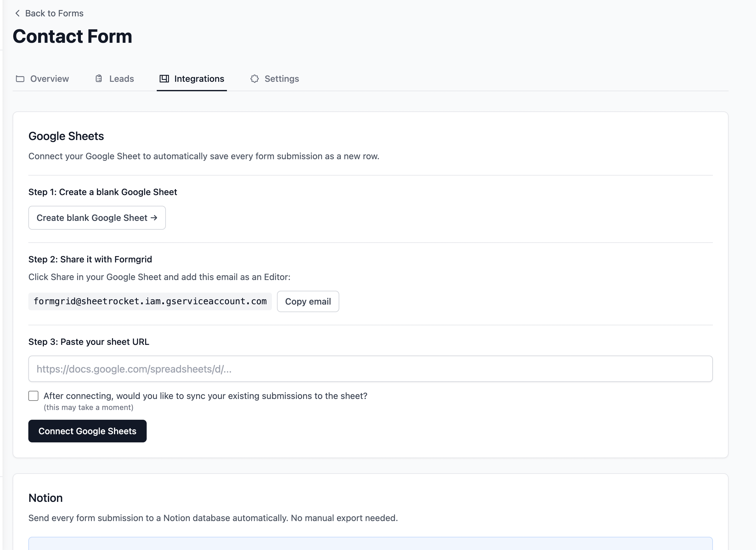Image resolution: width=756 pixels, height=550 pixels.
Task: Click Step 1: Create a blank Google Sheet
Action: click(x=103, y=192)
